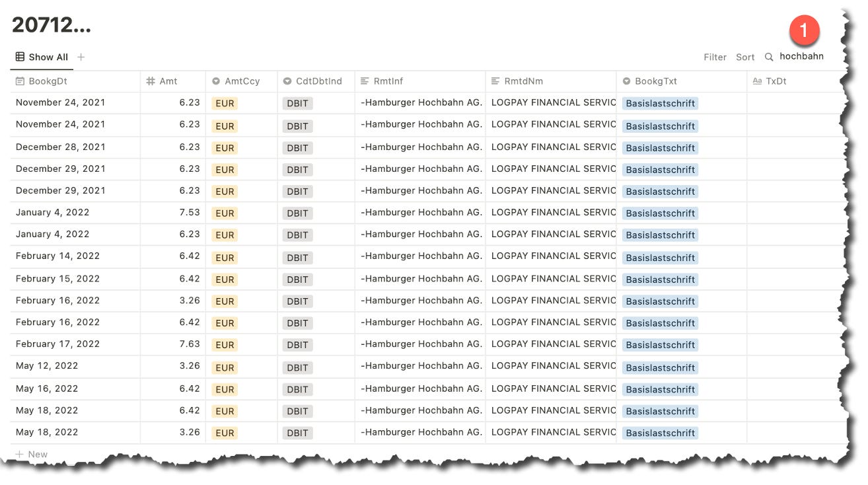Select the May 12, 2022 date cell
The image size is (868, 485).
point(75,366)
